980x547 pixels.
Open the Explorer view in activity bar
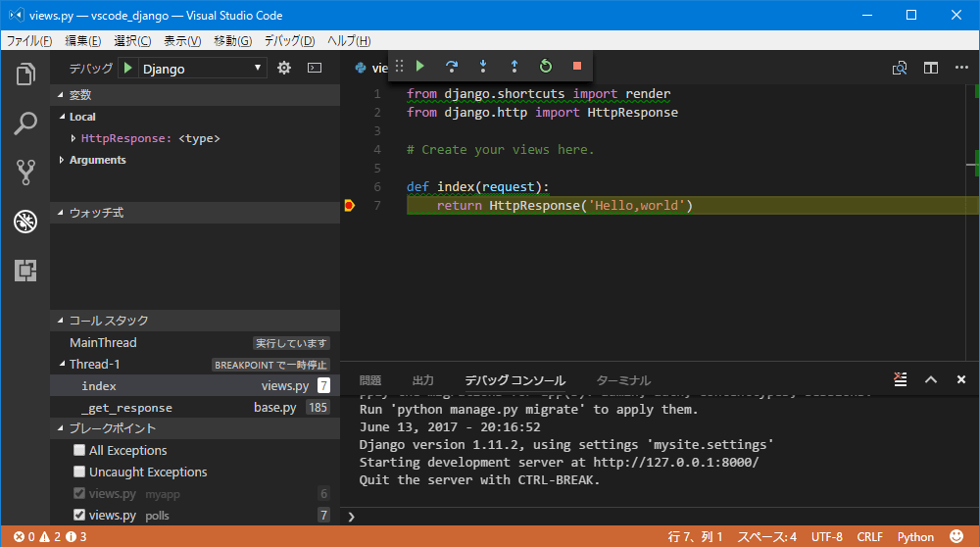point(25,75)
